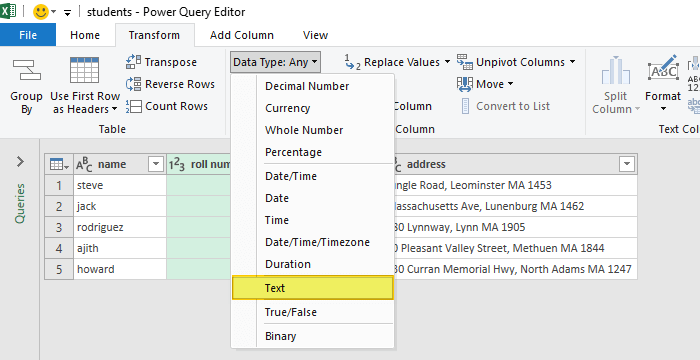The width and height of the screenshot is (700, 360).
Task: Click the North Adams MA 1247 address cell
Action: point(515,269)
